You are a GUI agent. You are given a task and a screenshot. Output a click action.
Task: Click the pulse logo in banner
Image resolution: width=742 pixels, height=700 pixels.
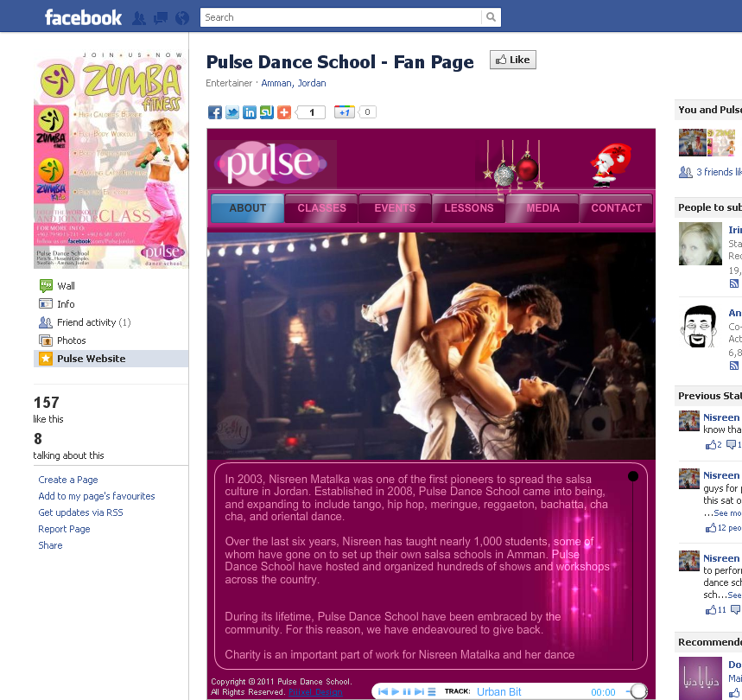(x=271, y=163)
